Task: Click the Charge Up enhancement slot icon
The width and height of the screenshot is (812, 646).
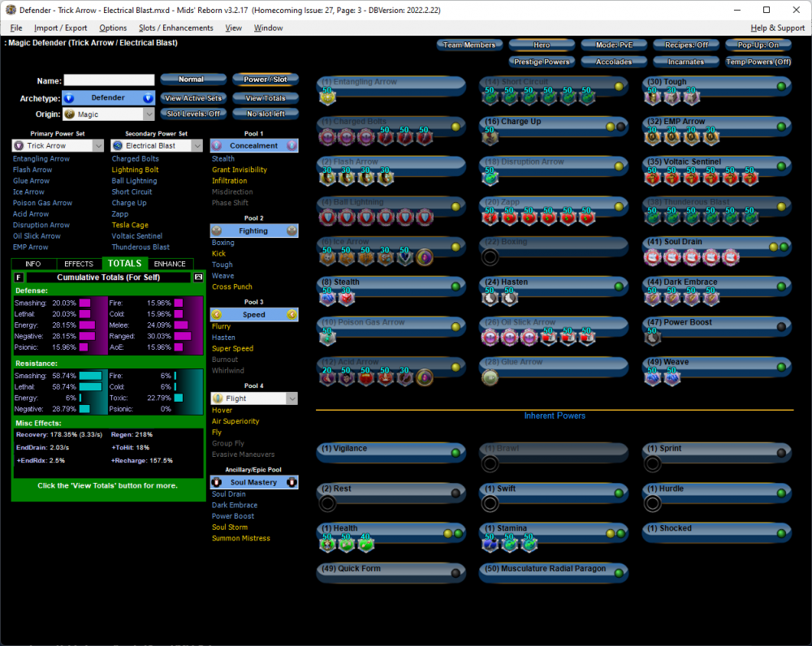Action: click(x=490, y=138)
